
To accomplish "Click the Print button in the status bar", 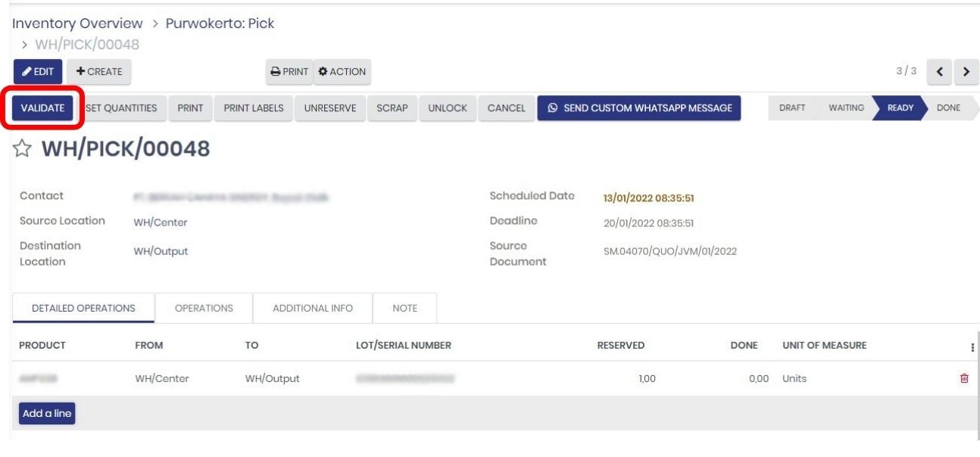I will click(x=190, y=108).
